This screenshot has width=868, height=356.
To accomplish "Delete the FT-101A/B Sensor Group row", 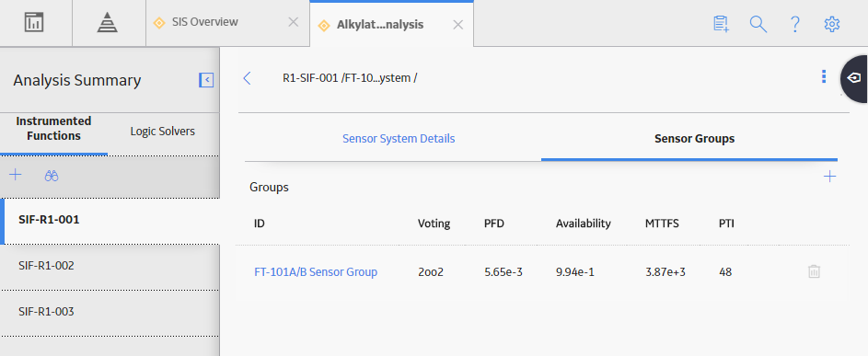I will 814,271.
